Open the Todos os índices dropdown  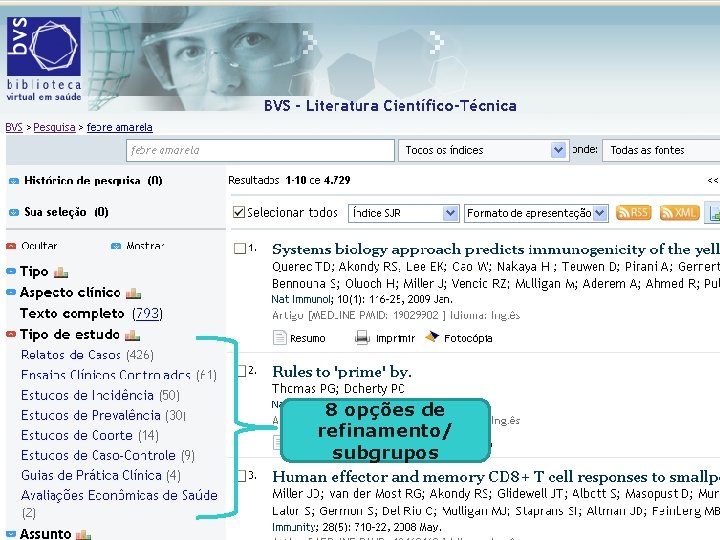click(x=484, y=150)
